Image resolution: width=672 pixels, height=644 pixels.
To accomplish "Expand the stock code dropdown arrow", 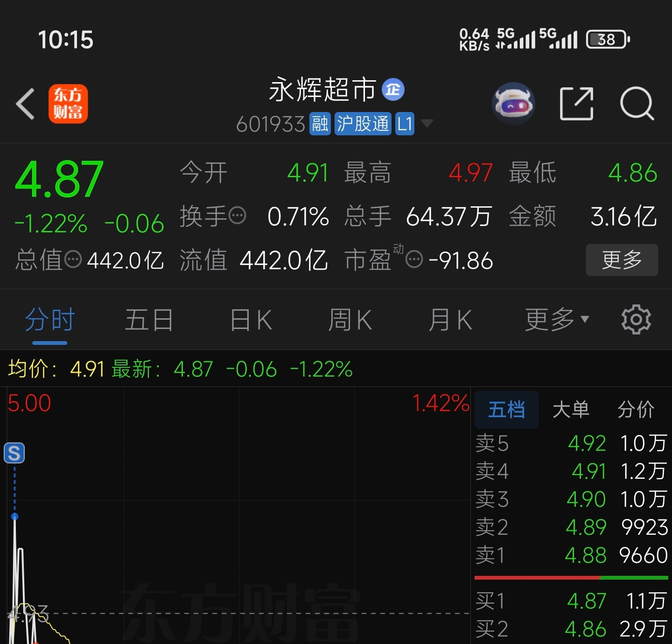I will click(427, 124).
